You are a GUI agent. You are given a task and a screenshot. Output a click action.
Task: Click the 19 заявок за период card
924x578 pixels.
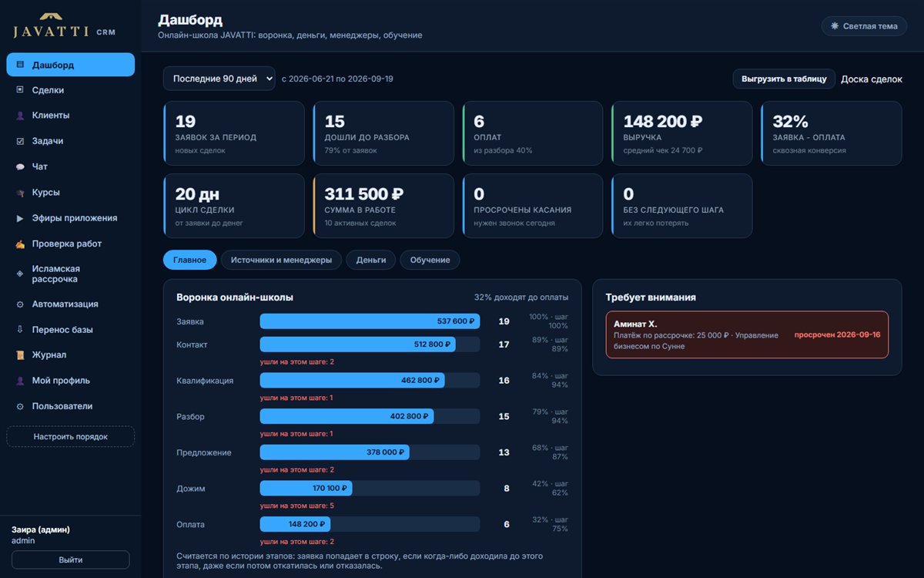(234, 133)
